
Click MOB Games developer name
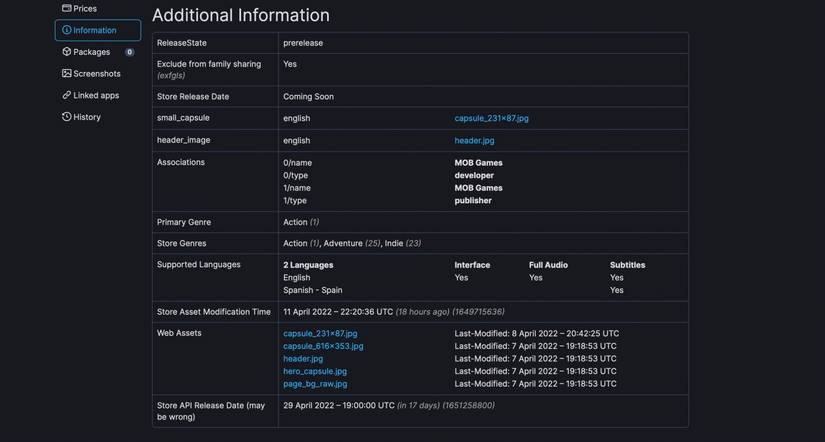click(x=478, y=163)
